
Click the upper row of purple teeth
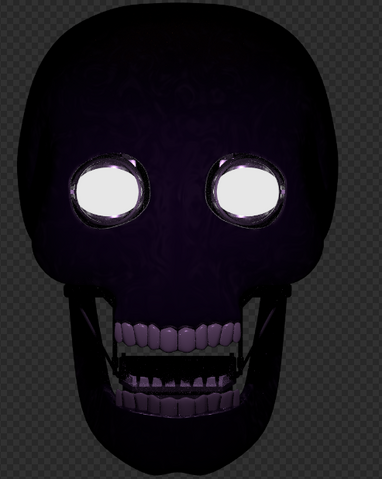coord(177,336)
